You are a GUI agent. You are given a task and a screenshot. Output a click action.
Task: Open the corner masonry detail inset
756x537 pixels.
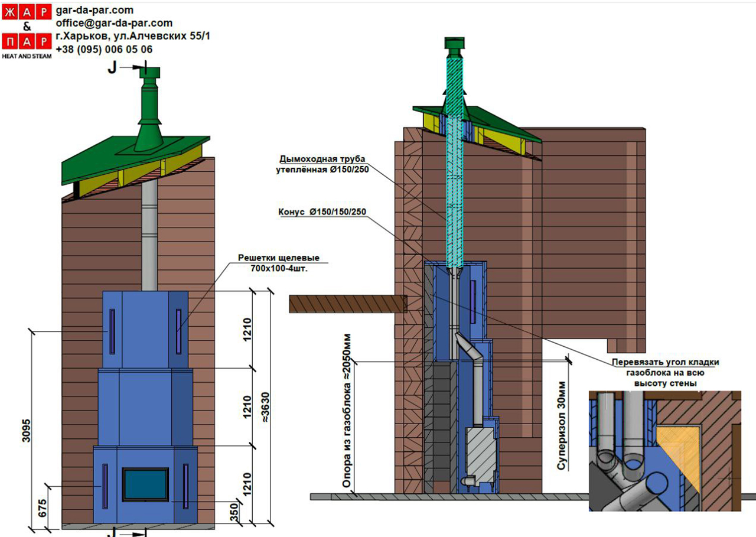pyautogui.click(x=664, y=450)
